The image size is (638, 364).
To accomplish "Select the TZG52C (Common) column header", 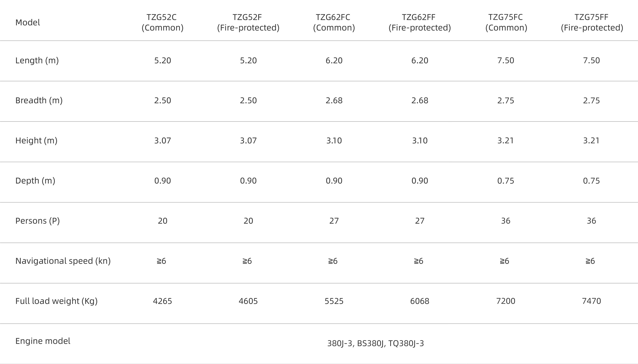I will tap(162, 22).
